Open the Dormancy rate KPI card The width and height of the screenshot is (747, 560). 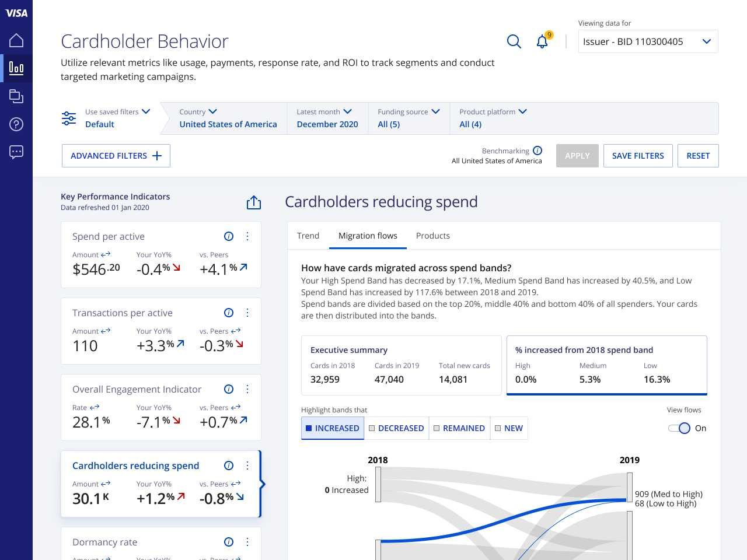point(161,544)
